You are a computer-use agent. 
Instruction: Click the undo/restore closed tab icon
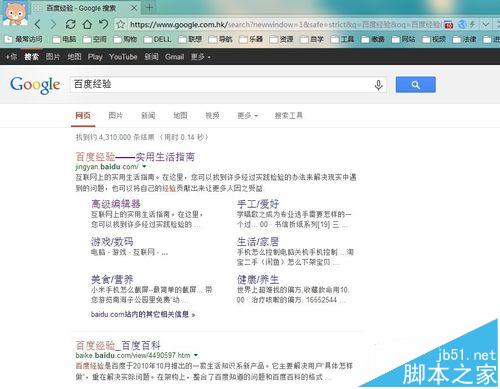pos(104,24)
